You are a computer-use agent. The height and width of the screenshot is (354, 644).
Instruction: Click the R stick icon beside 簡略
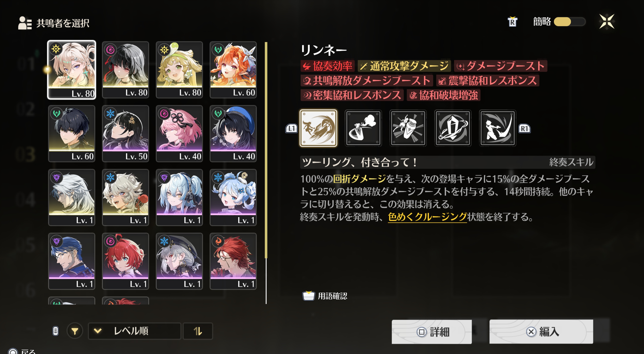click(512, 22)
